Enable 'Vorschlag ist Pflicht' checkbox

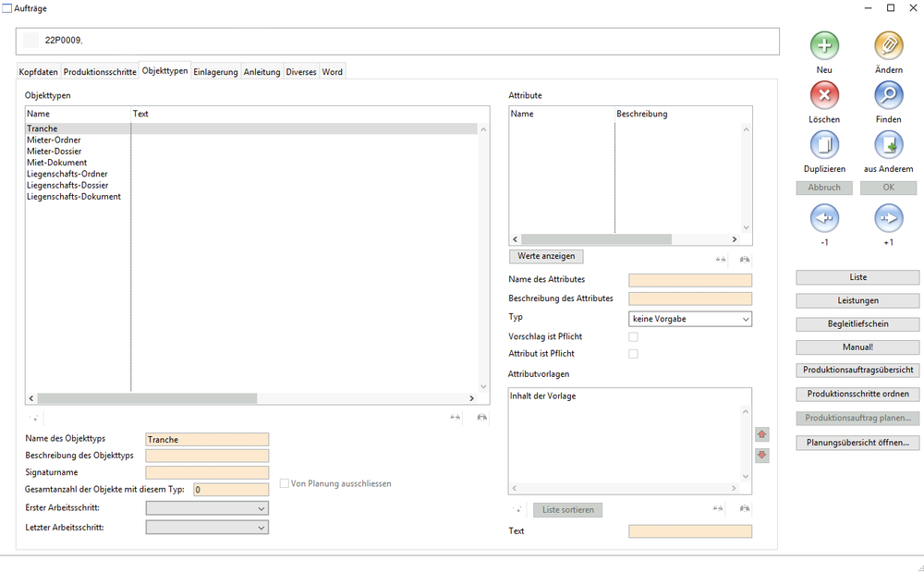[633, 337]
